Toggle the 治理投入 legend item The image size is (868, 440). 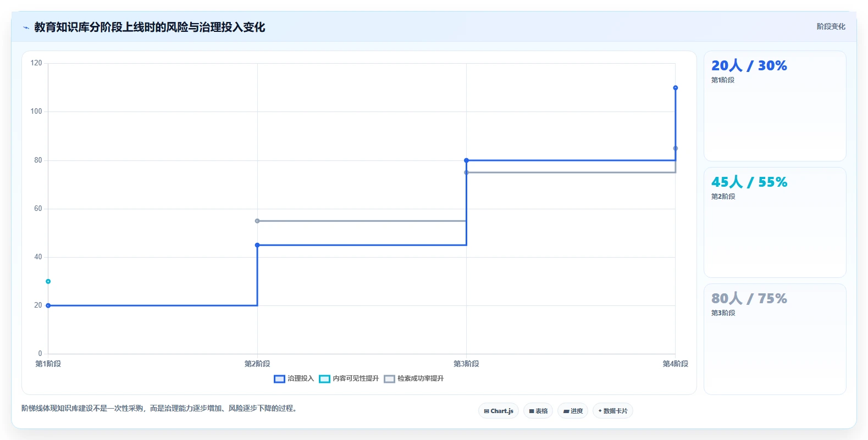pos(294,378)
